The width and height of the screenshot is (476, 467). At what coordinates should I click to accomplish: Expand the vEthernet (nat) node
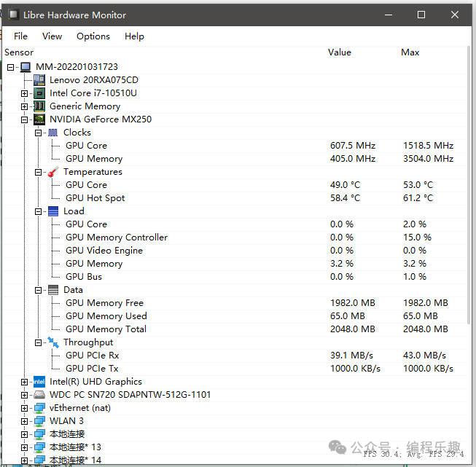24,408
